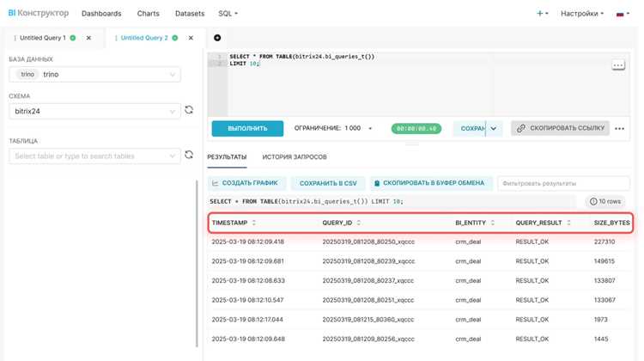Switch to Untitled Query 1 tab
644x361 pixels.
(x=43, y=38)
